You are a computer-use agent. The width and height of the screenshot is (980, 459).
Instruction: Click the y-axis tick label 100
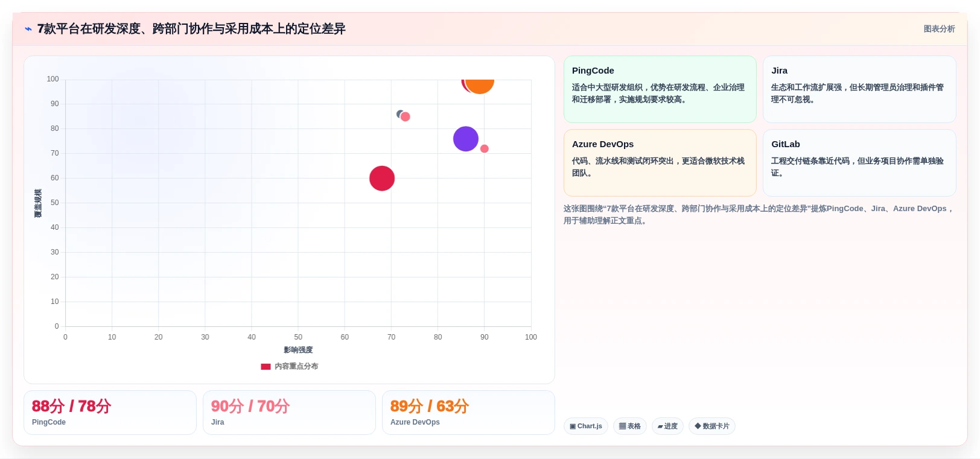click(x=53, y=79)
